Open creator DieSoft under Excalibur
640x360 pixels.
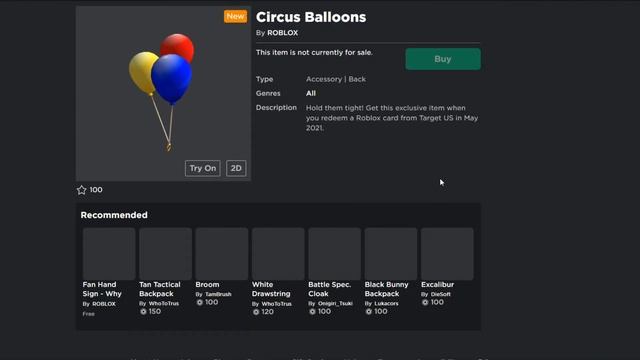coord(440,294)
